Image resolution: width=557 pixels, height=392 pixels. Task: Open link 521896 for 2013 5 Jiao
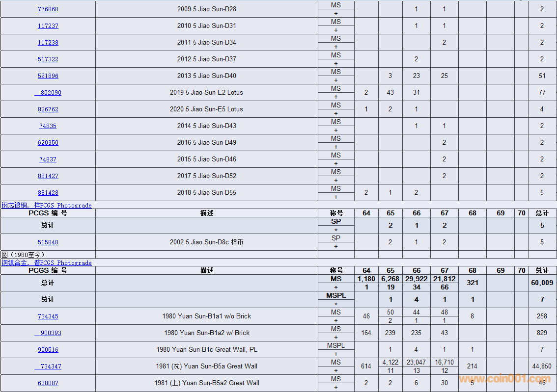pos(48,76)
